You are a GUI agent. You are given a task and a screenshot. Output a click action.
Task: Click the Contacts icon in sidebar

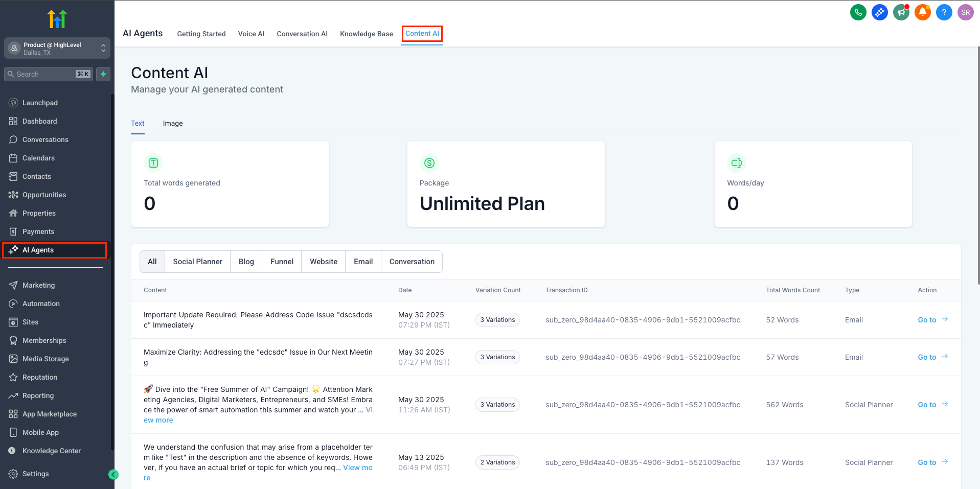(x=13, y=176)
